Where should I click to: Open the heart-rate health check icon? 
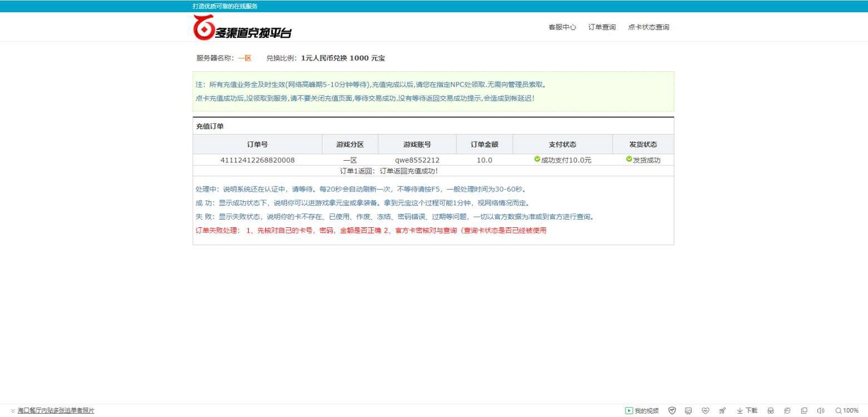click(x=705, y=411)
